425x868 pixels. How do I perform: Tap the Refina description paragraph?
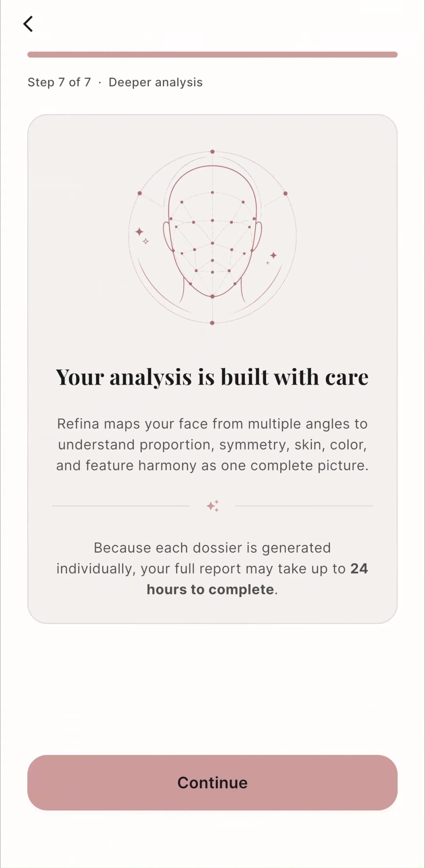pos(212,445)
